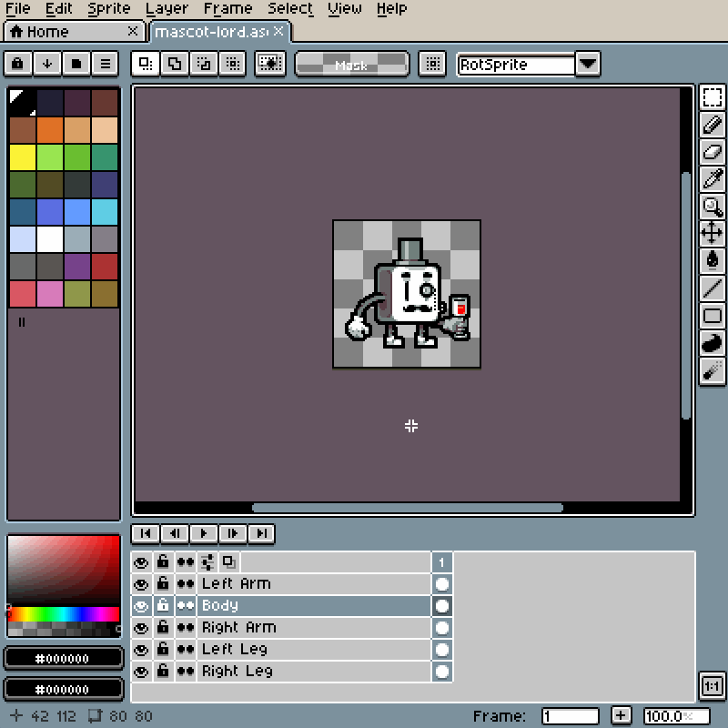Select the red swatch in the palette
728x728 pixels.
click(105, 265)
